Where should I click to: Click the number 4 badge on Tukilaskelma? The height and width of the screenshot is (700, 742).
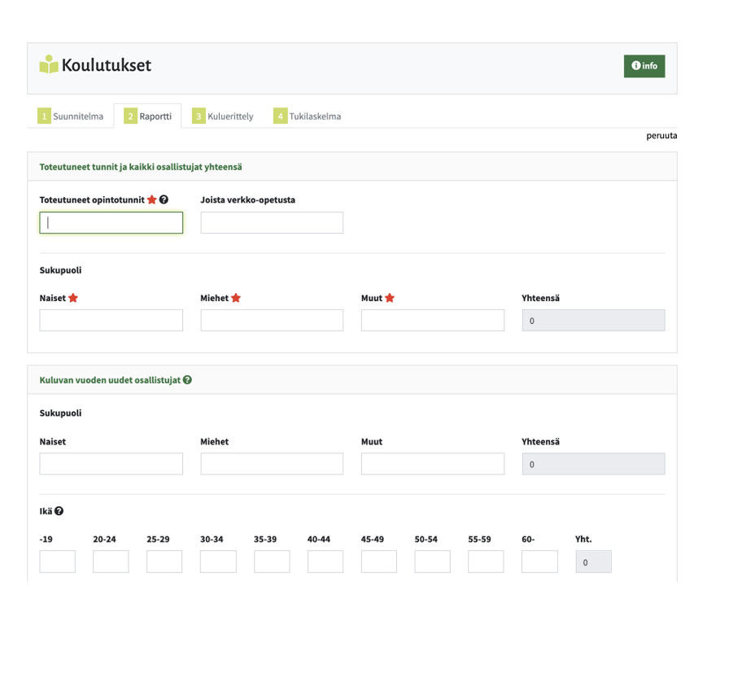[x=280, y=116]
